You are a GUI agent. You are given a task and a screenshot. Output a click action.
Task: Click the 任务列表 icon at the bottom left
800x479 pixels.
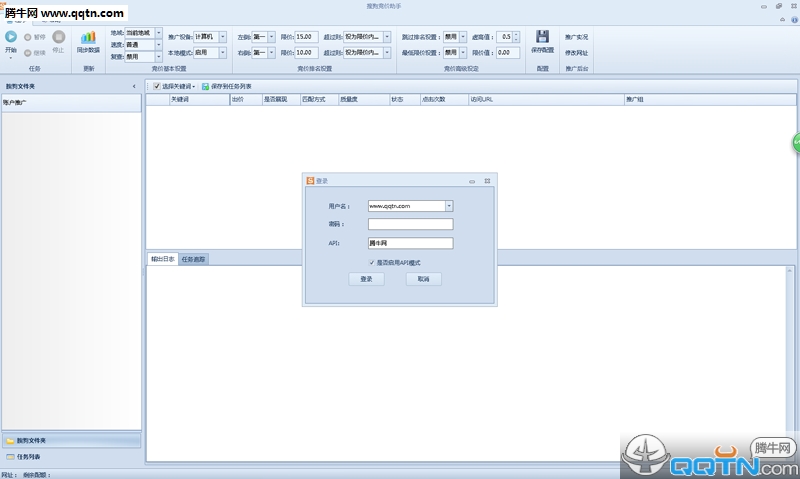(x=10, y=457)
